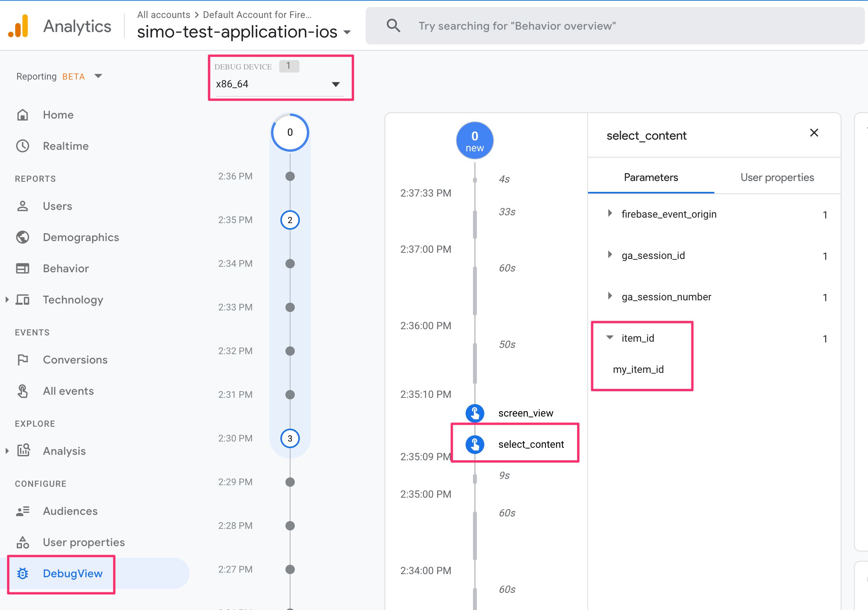
Task: Click the 2:36:00 PM timestamp
Action: tap(425, 326)
